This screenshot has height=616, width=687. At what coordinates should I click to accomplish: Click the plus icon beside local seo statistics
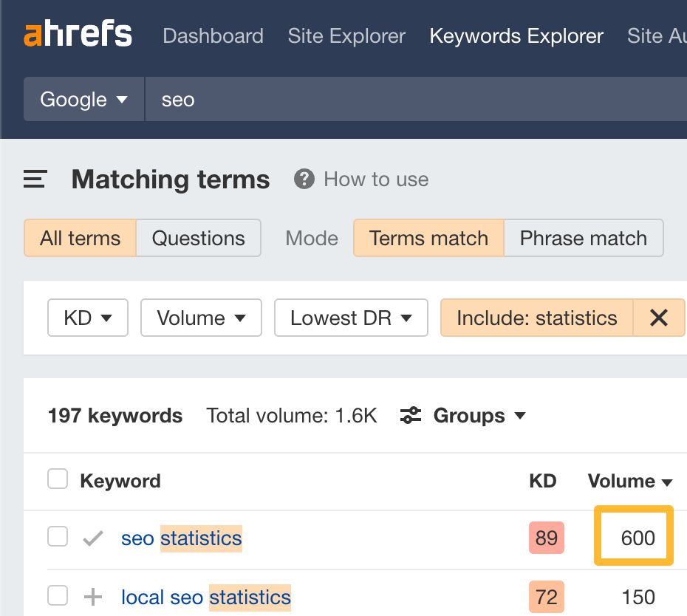point(93,597)
